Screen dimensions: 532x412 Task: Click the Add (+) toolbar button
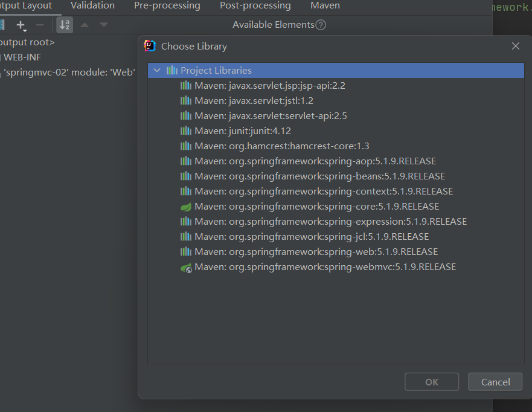coord(21,25)
